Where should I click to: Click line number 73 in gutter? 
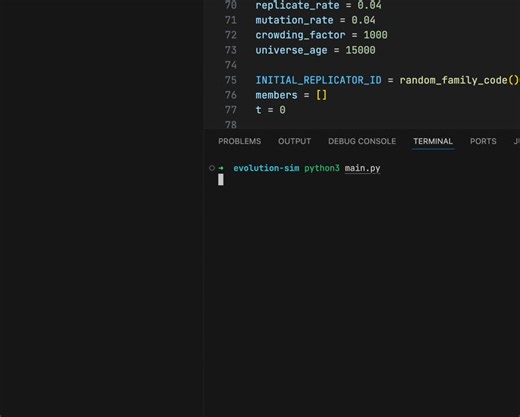pyautogui.click(x=231, y=50)
